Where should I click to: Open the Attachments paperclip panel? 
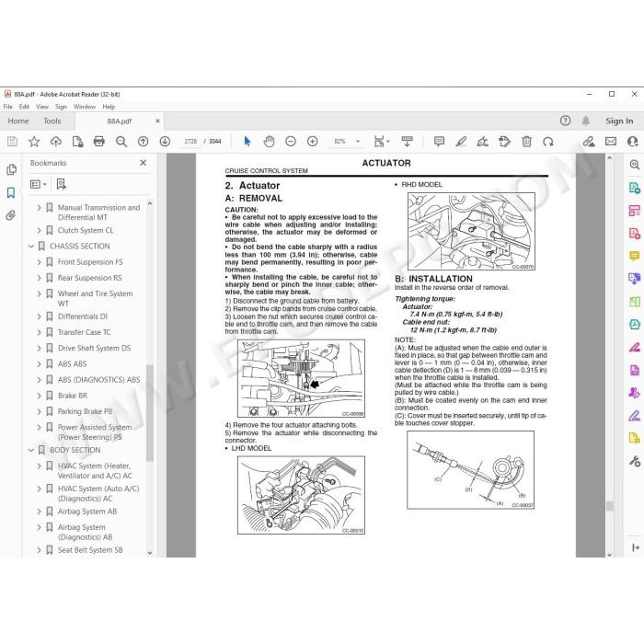click(x=11, y=215)
